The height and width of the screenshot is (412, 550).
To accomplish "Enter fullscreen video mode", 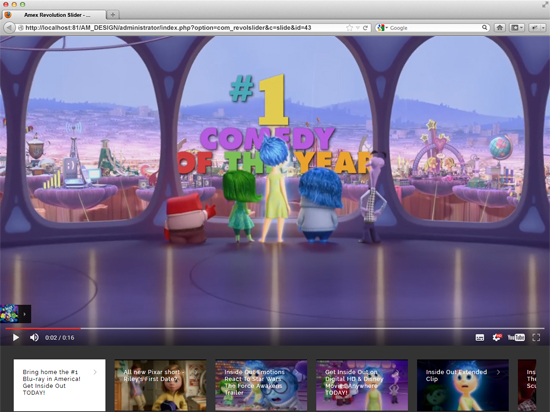I will pos(536,337).
